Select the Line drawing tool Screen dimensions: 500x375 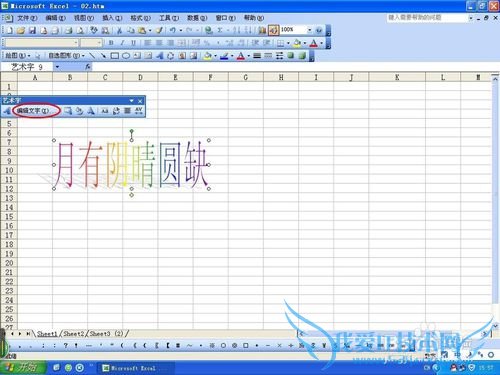click(92, 56)
